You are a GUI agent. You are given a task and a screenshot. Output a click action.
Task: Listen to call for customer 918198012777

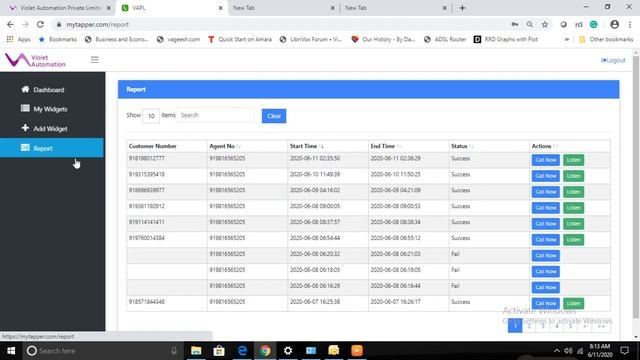pos(573,160)
